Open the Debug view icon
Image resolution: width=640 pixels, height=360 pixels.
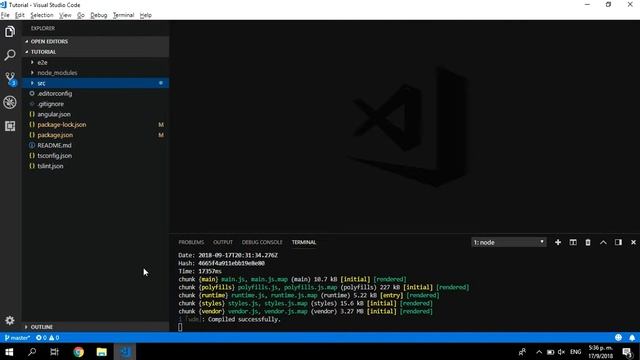(x=10, y=102)
